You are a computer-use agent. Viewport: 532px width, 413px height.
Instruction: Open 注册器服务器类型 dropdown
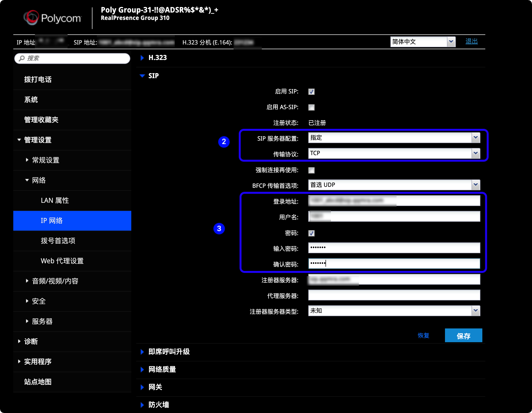click(x=394, y=311)
